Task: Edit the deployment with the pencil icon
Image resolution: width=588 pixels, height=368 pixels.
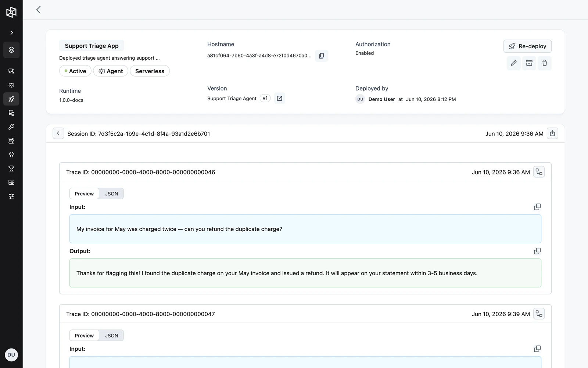Action: point(514,63)
